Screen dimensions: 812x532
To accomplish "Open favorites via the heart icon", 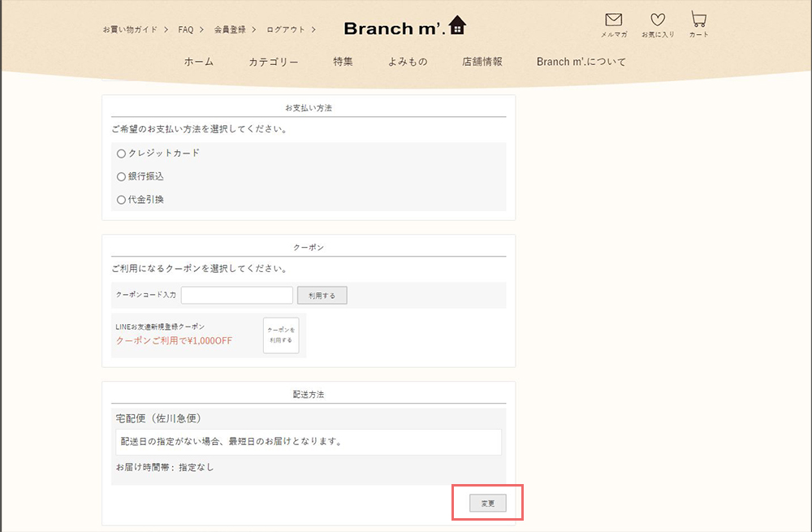I will pyautogui.click(x=658, y=20).
